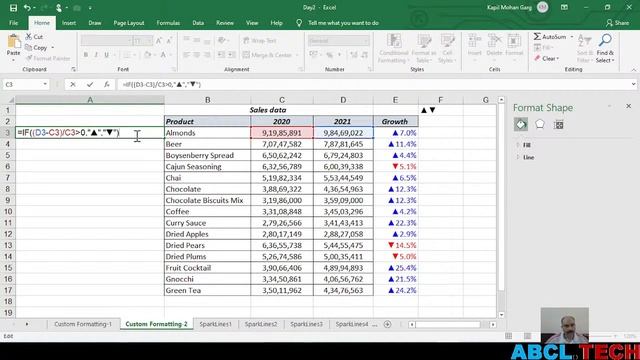Screen dimensions: 640x360
Task: Switch to the Data tab
Action: coord(198,23)
